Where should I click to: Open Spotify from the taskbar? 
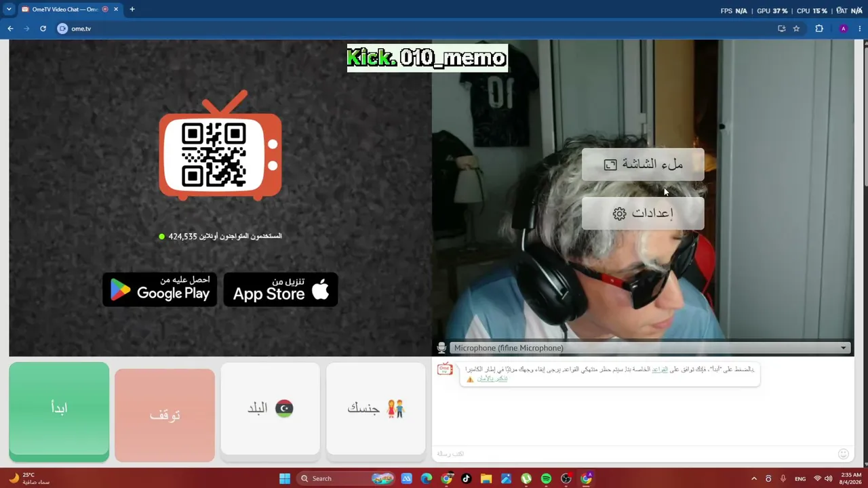point(546,479)
